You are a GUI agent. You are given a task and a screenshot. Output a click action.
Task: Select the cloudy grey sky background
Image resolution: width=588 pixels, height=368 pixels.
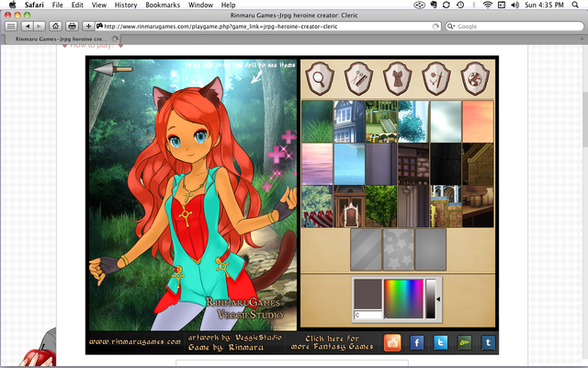click(446, 121)
